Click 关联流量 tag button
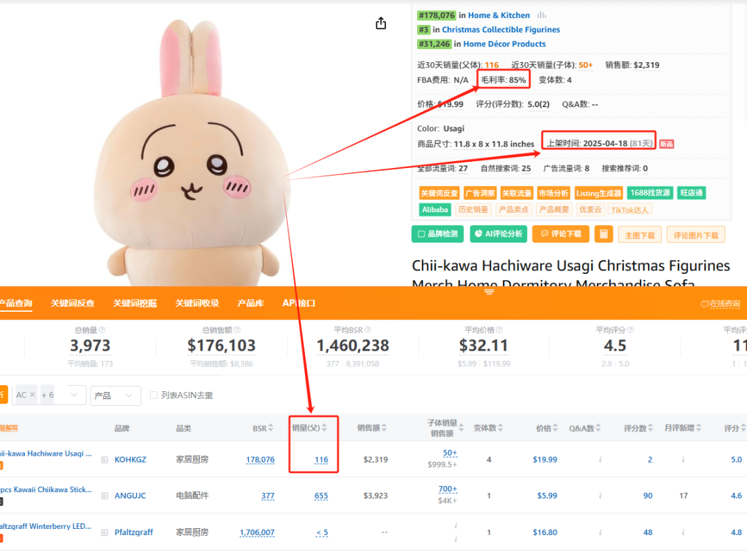The height and width of the screenshot is (560, 747). [x=517, y=194]
